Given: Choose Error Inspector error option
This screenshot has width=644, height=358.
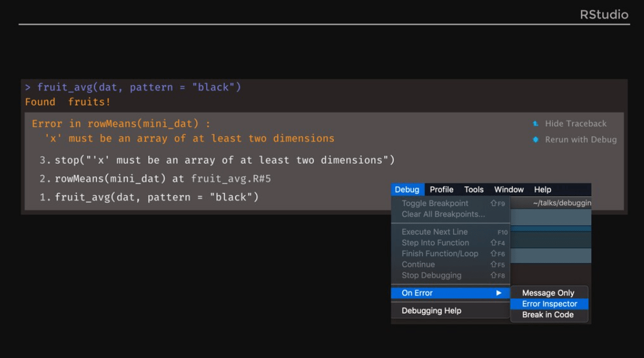Looking at the screenshot, I should click(549, 304).
